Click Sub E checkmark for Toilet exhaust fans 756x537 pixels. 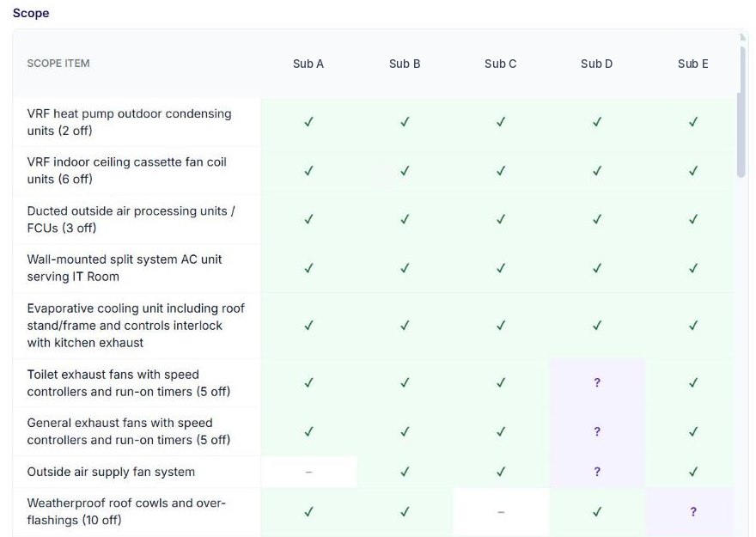click(692, 382)
